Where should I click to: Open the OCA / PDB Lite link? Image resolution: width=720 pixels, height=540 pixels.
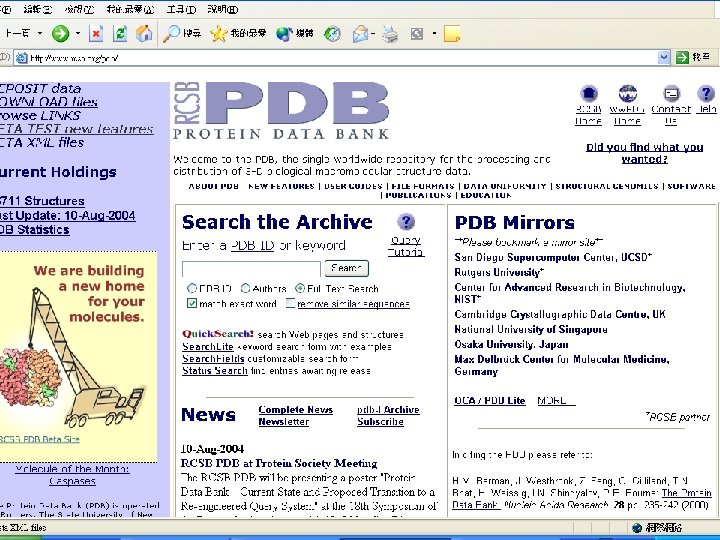coord(489,400)
